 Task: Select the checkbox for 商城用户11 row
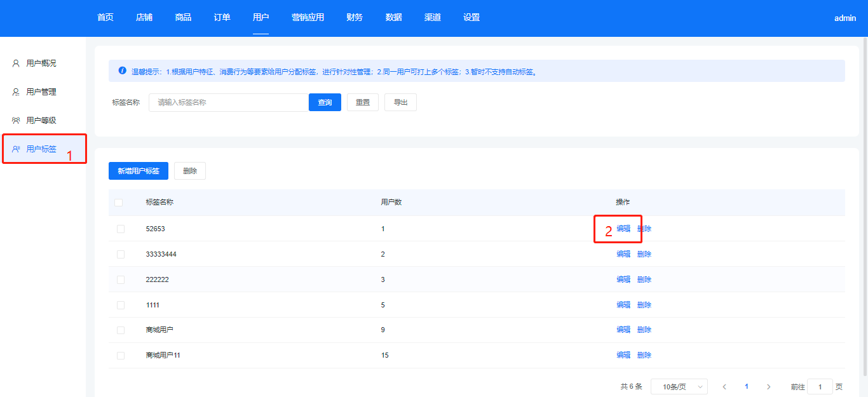click(x=121, y=356)
